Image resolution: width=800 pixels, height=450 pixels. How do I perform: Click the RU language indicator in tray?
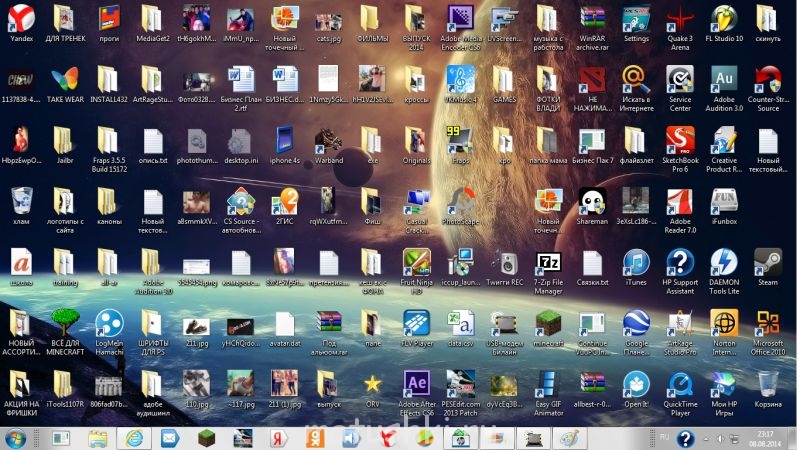pyautogui.click(x=664, y=437)
